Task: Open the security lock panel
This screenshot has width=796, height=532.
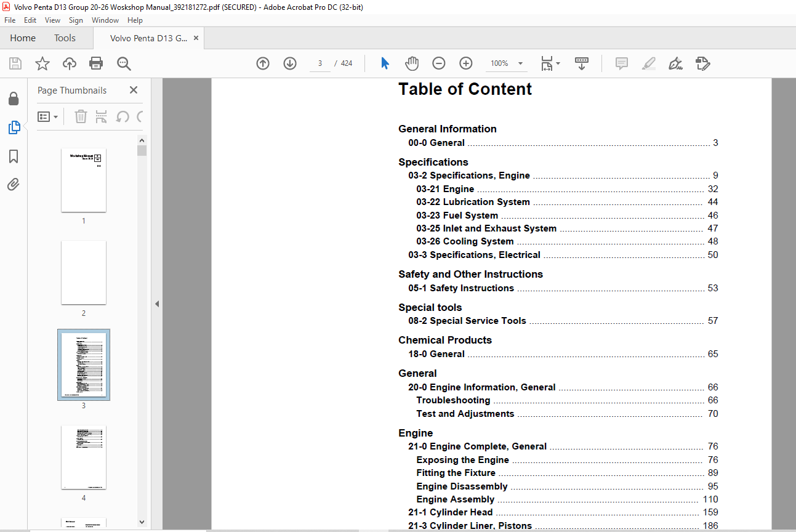Action: [14, 99]
